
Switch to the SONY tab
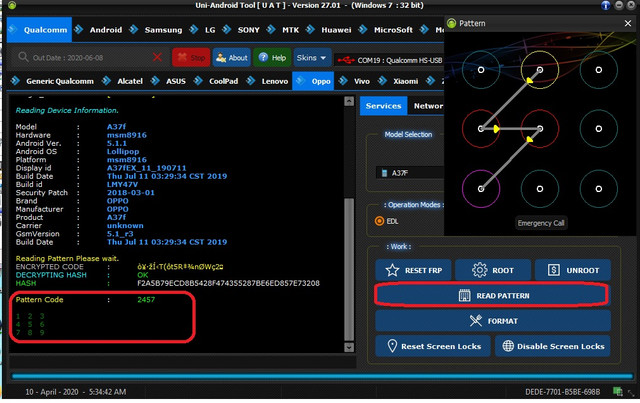[248, 30]
